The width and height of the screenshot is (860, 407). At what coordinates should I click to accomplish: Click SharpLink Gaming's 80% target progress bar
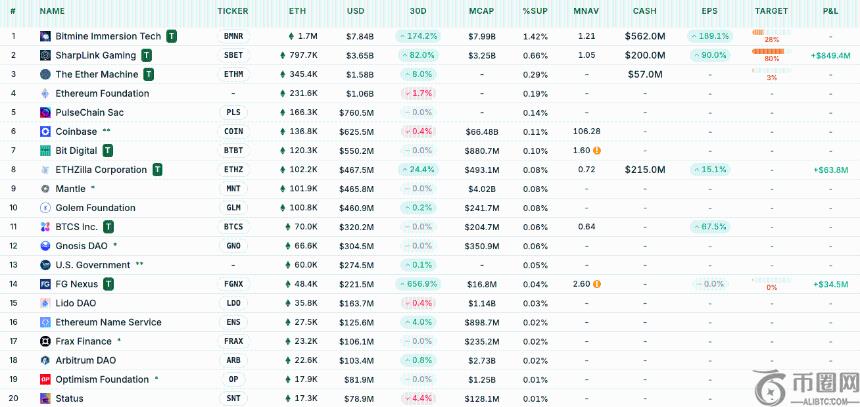[x=770, y=51]
